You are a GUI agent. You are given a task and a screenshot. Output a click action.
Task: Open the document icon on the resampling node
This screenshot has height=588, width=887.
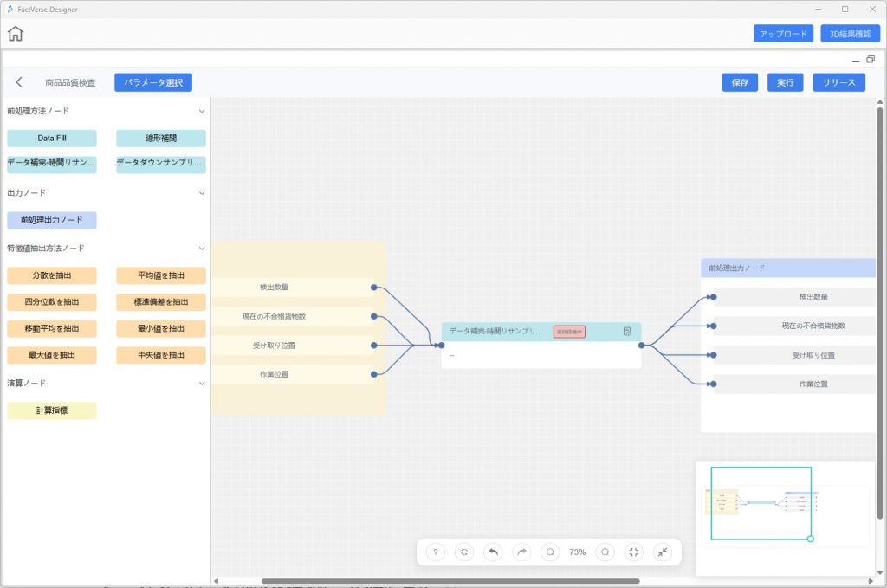pos(627,332)
